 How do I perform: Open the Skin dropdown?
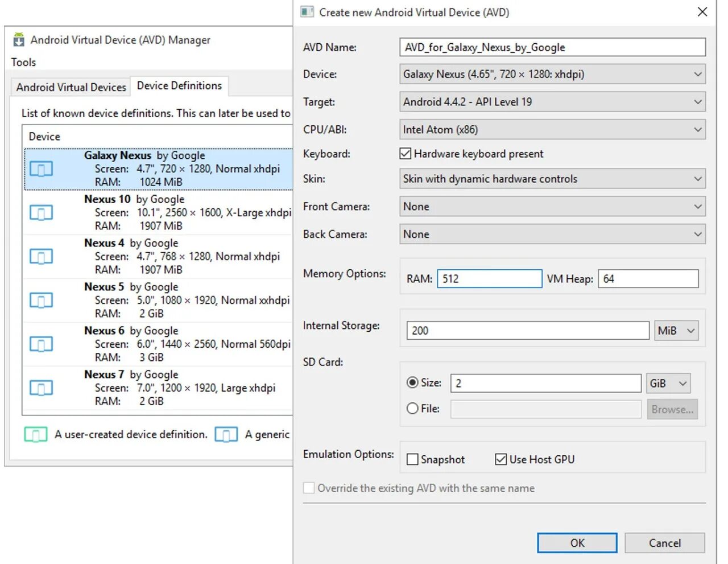click(553, 179)
